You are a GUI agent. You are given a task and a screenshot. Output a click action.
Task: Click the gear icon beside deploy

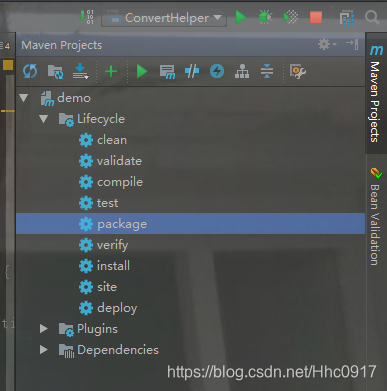pos(86,308)
